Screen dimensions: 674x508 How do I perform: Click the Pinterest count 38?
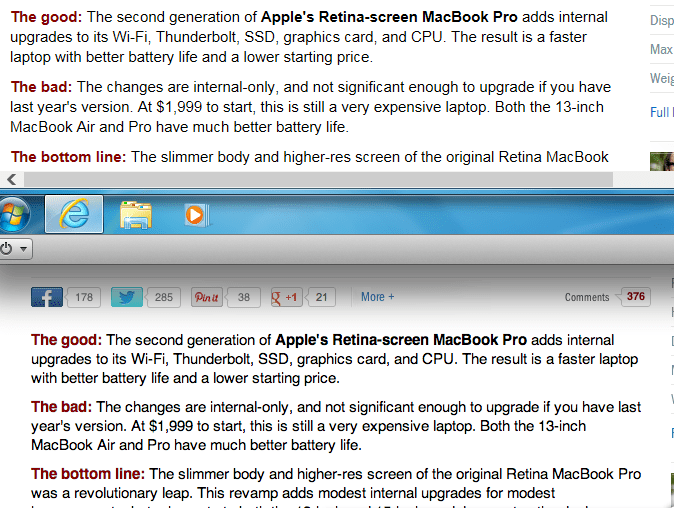244,297
